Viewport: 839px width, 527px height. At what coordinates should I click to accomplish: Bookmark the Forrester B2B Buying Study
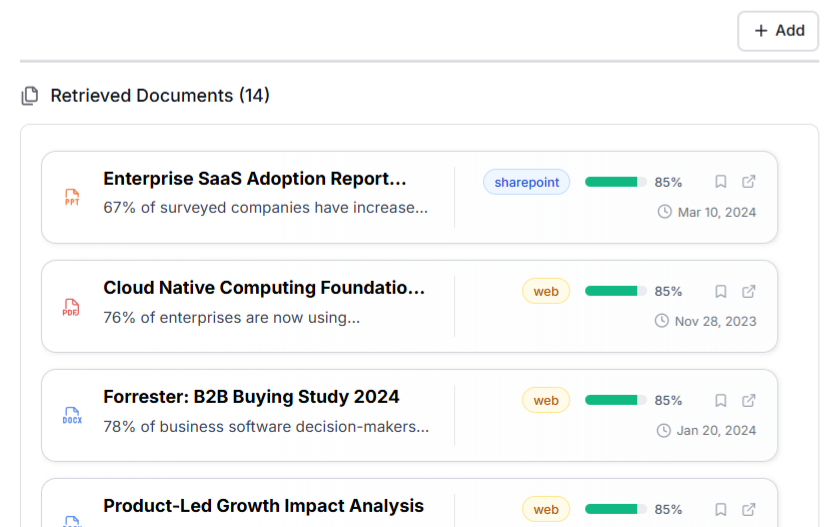(720, 400)
